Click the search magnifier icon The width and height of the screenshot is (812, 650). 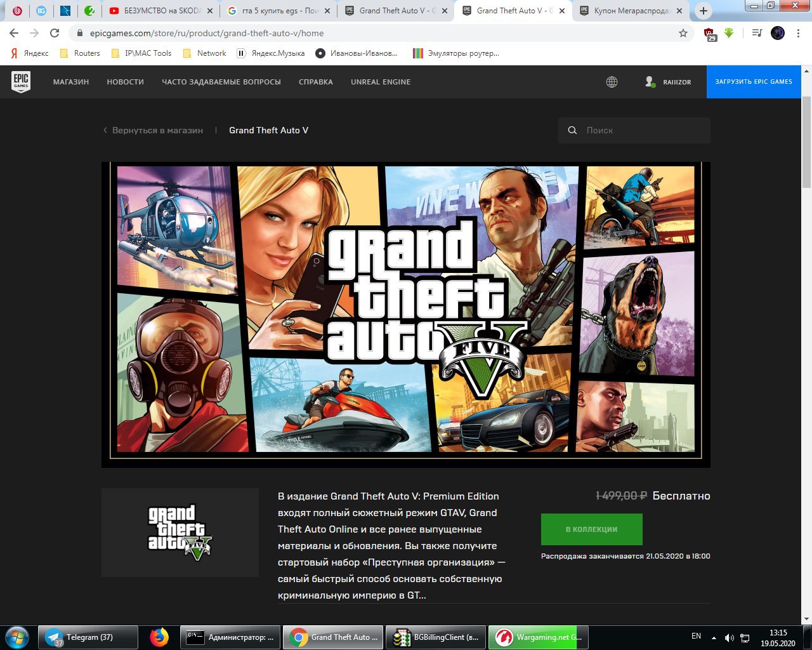click(x=572, y=130)
